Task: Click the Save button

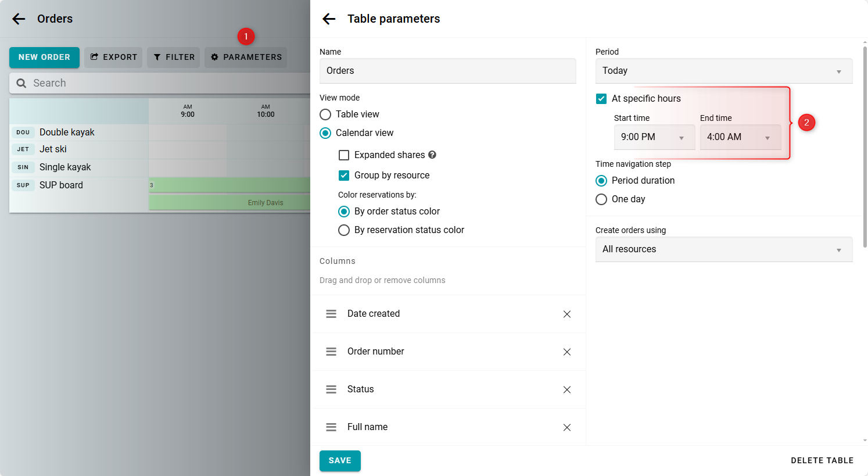Action: pos(340,460)
